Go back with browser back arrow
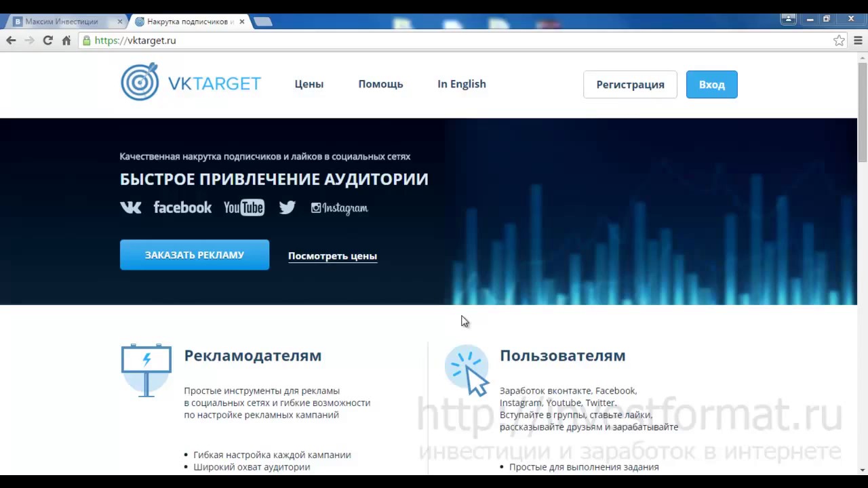This screenshot has width=868, height=488. 11,41
